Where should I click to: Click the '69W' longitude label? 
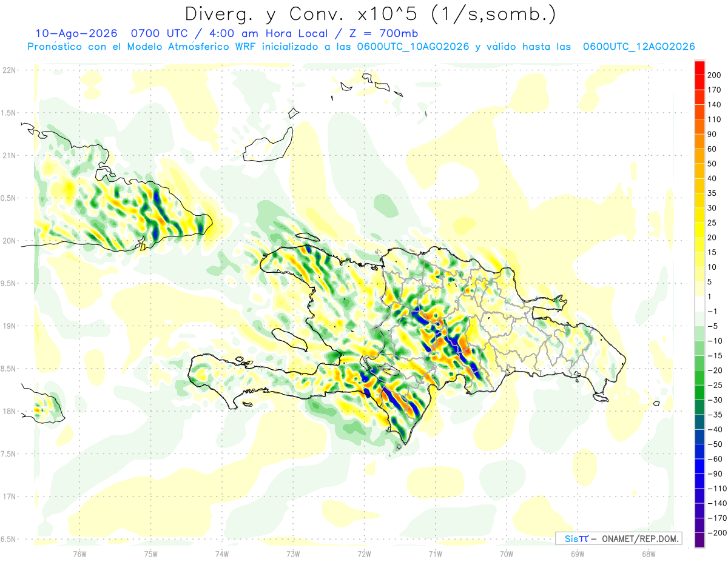pyautogui.click(x=578, y=554)
